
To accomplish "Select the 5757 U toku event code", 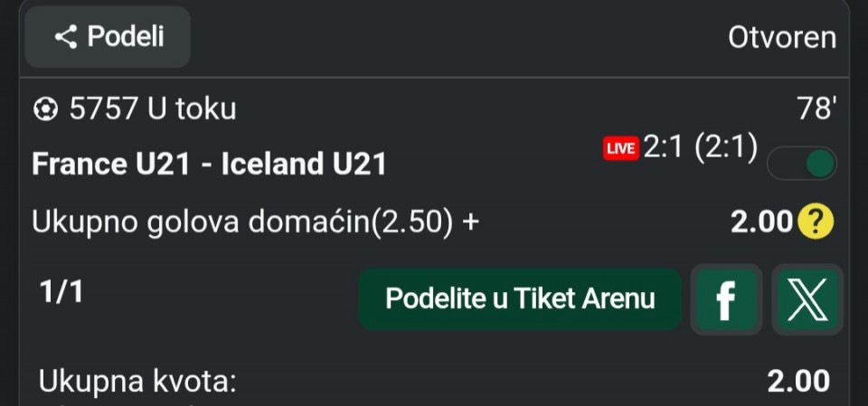I will [x=152, y=109].
